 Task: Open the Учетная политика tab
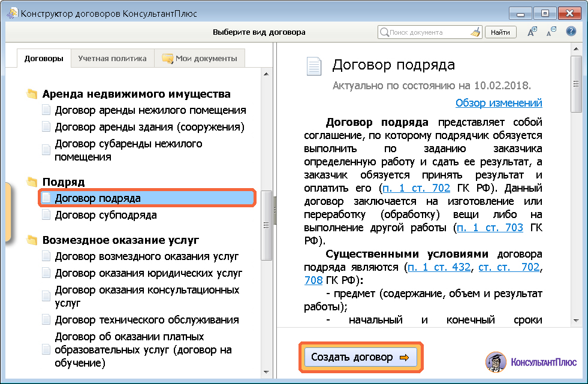tap(113, 59)
